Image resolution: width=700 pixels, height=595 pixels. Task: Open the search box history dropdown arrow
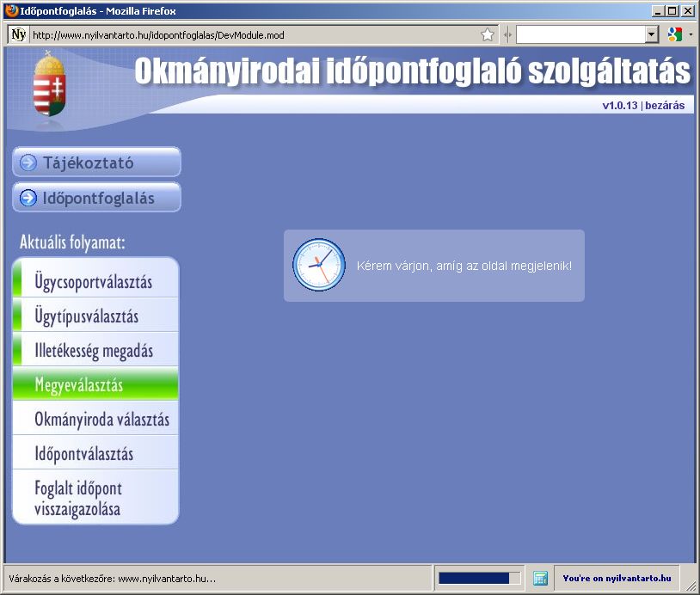(x=651, y=35)
